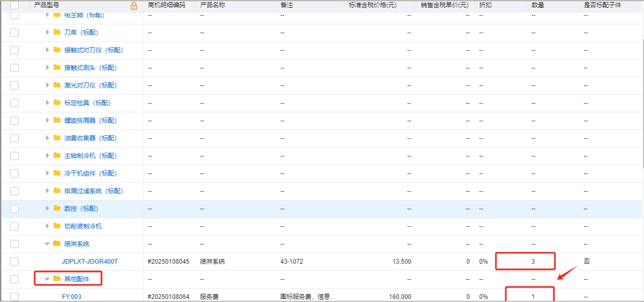The image size is (644, 302).
Task: Click the 服务费 product name cell
Action: tap(210, 297)
